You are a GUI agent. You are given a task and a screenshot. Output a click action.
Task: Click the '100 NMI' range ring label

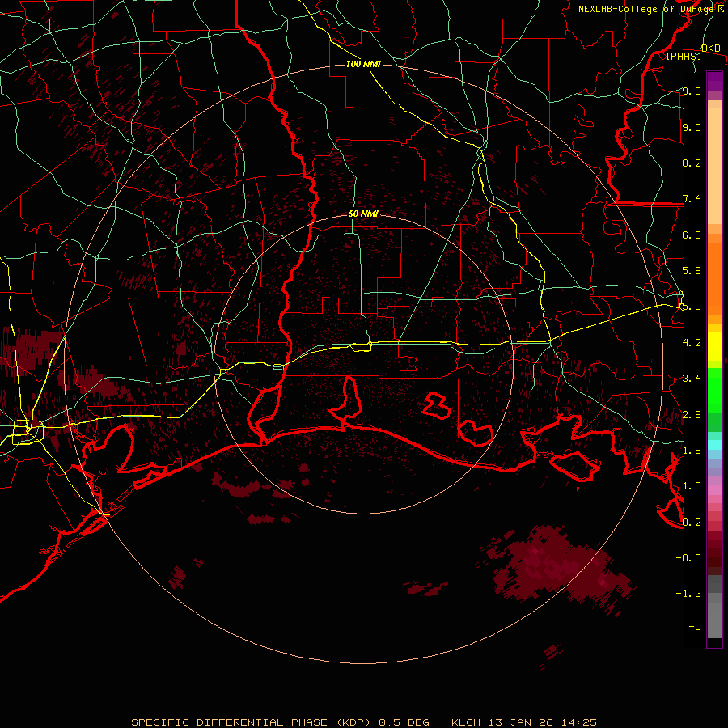[x=363, y=64]
